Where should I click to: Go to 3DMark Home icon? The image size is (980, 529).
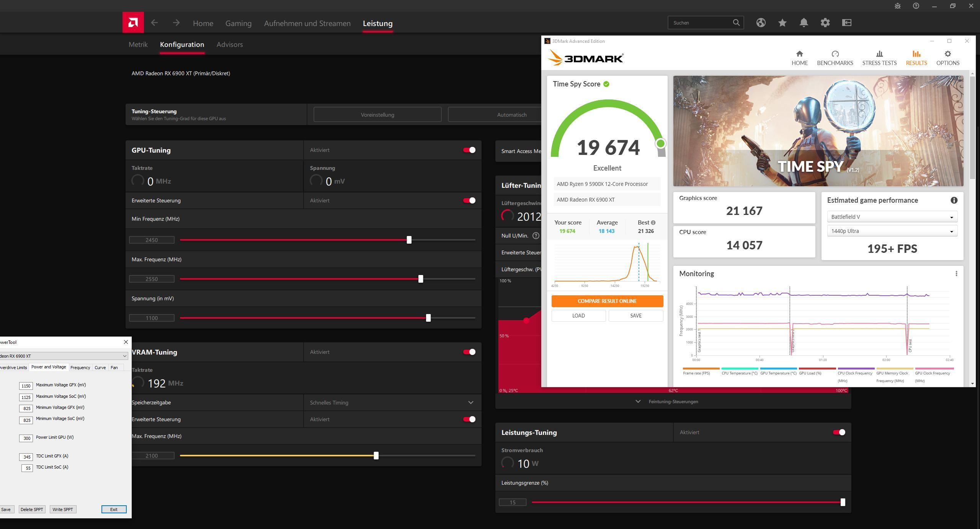(x=799, y=54)
